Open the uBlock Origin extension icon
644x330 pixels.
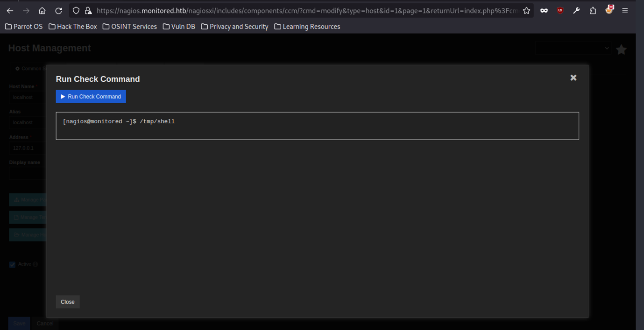pyautogui.click(x=560, y=11)
